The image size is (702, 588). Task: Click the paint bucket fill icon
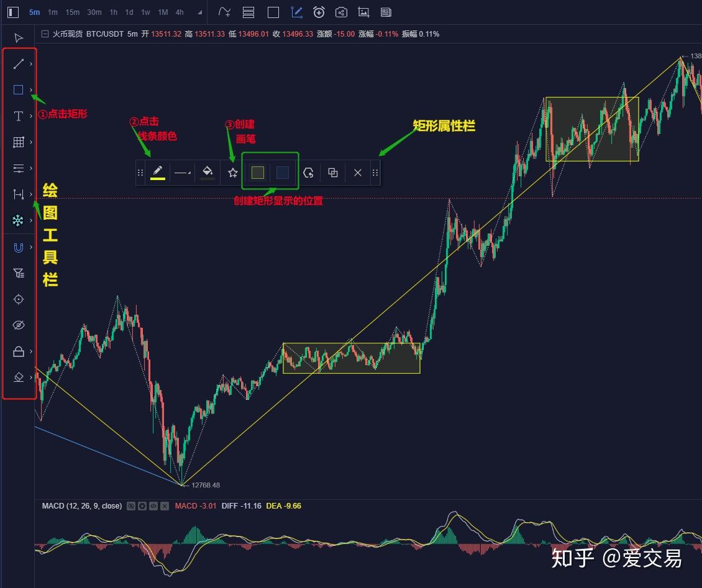(207, 172)
